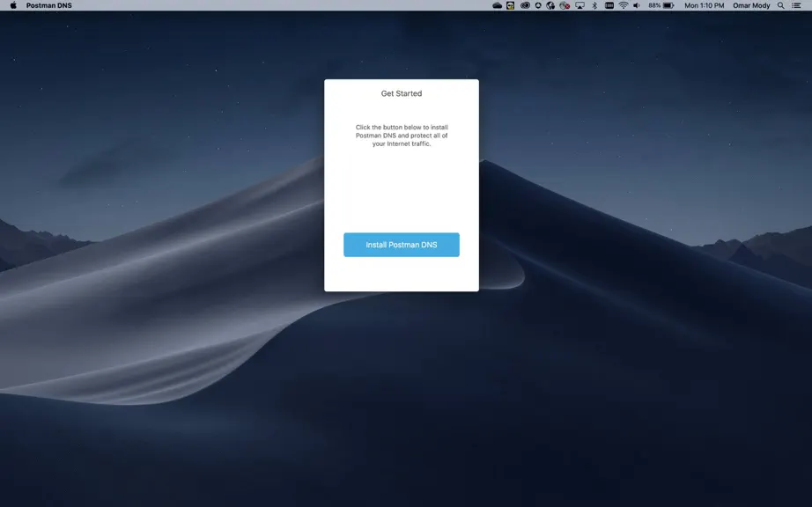Open the Bluetooth status menu
The image size is (812, 507).
pyautogui.click(x=594, y=5)
